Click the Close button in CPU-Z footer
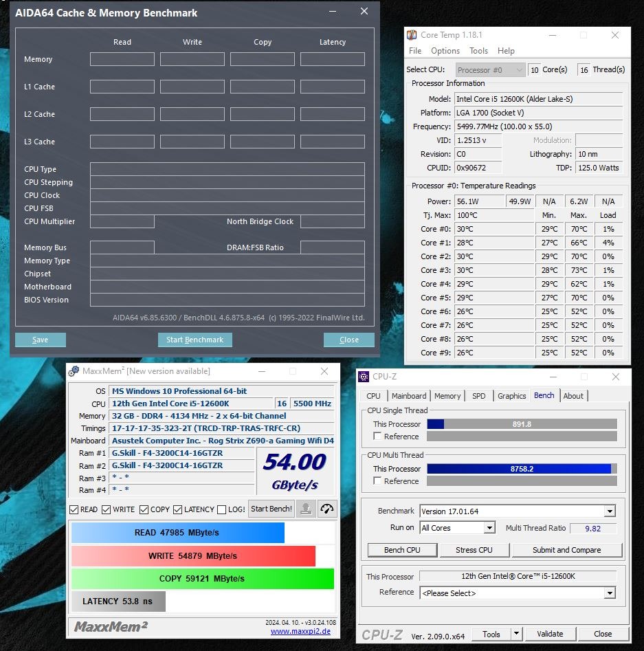Viewport: 644px width, 651px height. pyautogui.click(x=603, y=634)
